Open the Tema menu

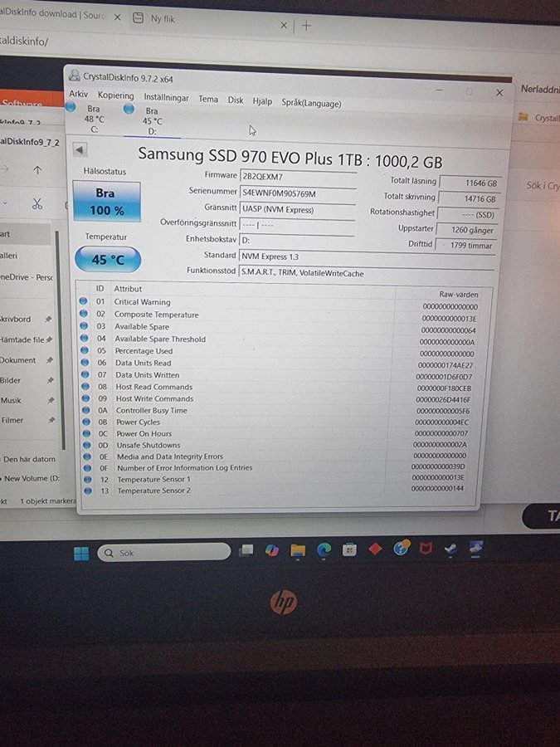(x=208, y=99)
